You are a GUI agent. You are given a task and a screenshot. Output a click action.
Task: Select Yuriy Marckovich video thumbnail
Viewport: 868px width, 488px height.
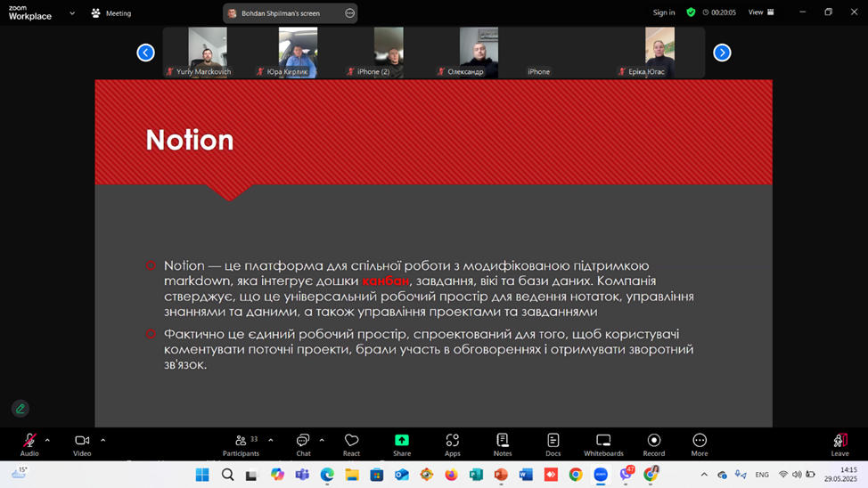208,53
